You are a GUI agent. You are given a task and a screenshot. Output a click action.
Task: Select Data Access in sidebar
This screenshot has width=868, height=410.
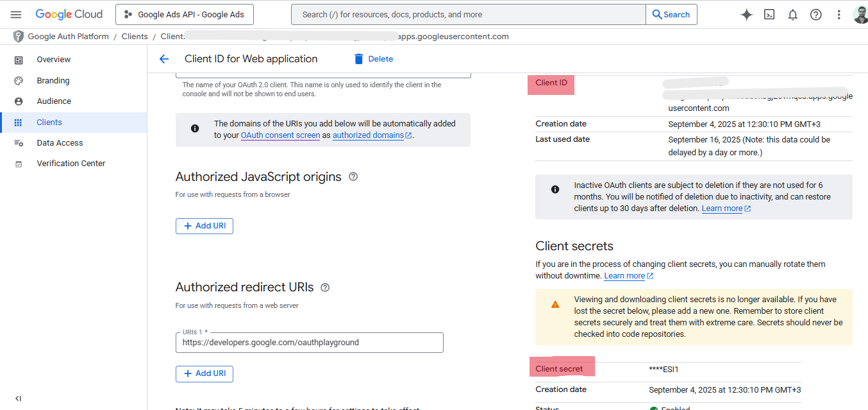tap(60, 143)
